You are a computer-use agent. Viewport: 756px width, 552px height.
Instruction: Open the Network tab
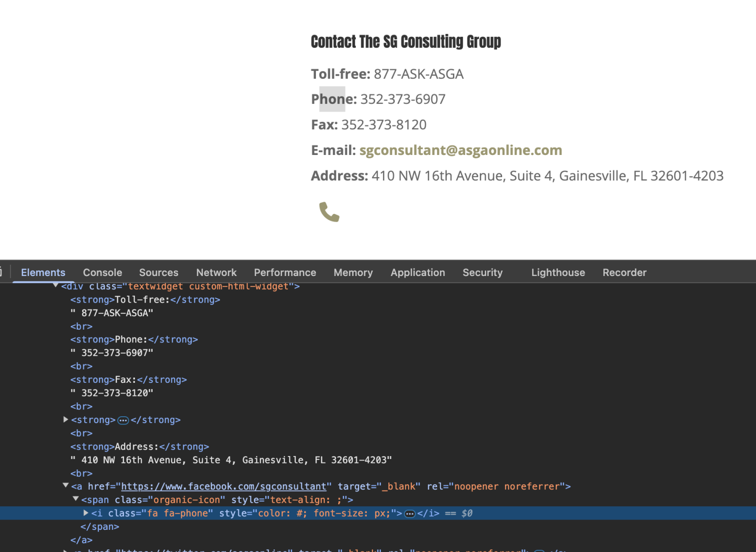216,273
